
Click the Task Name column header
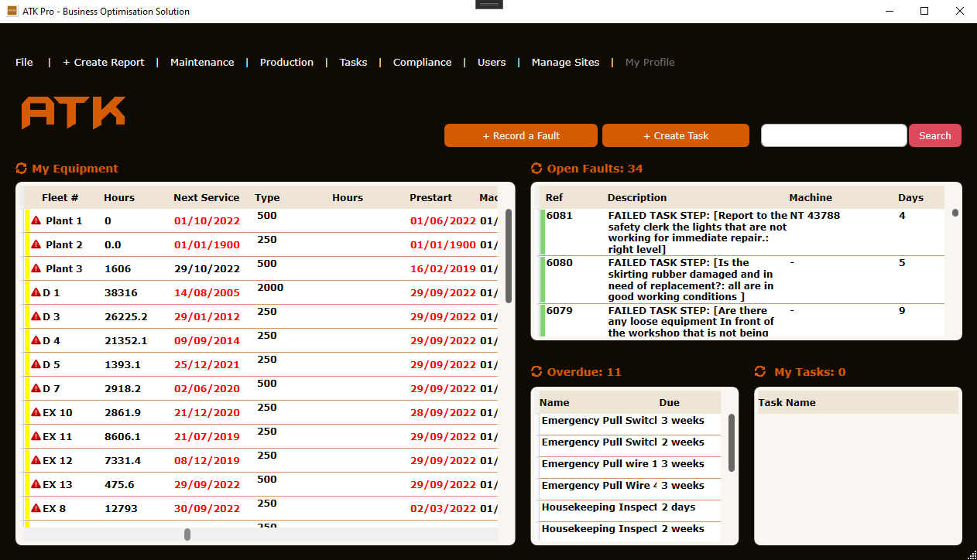787,402
